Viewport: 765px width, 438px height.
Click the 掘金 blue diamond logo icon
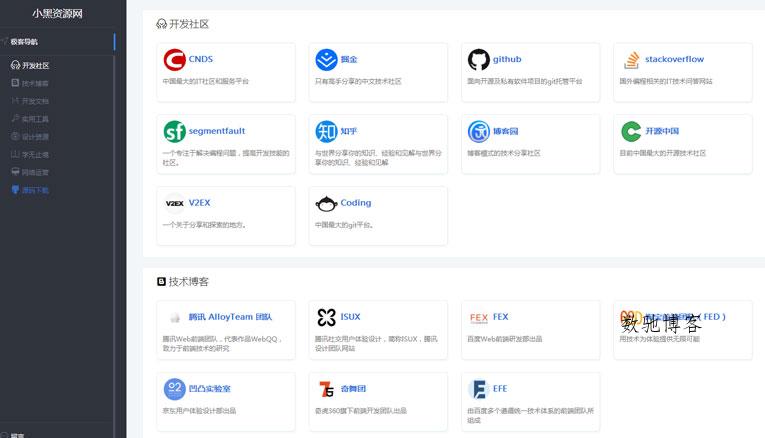326,60
